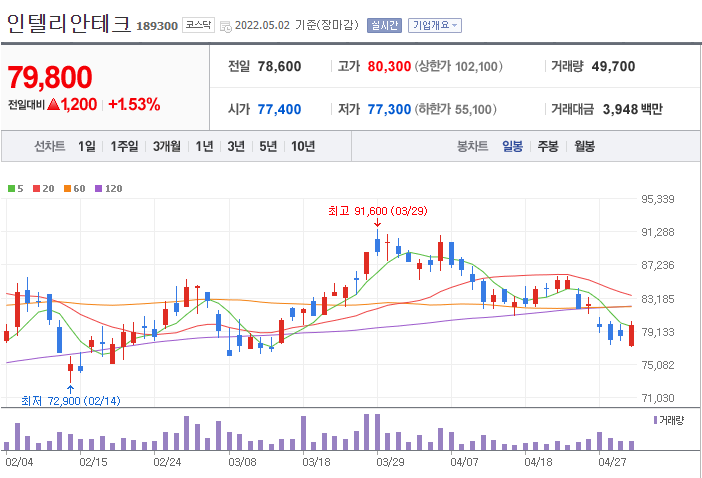The image size is (702, 478).
Task: Click the stock code 189300
Action: tap(157, 26)
